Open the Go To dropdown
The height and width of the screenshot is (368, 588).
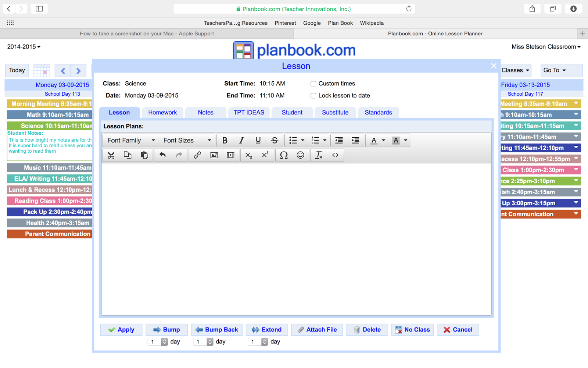(x=562, y=70)
